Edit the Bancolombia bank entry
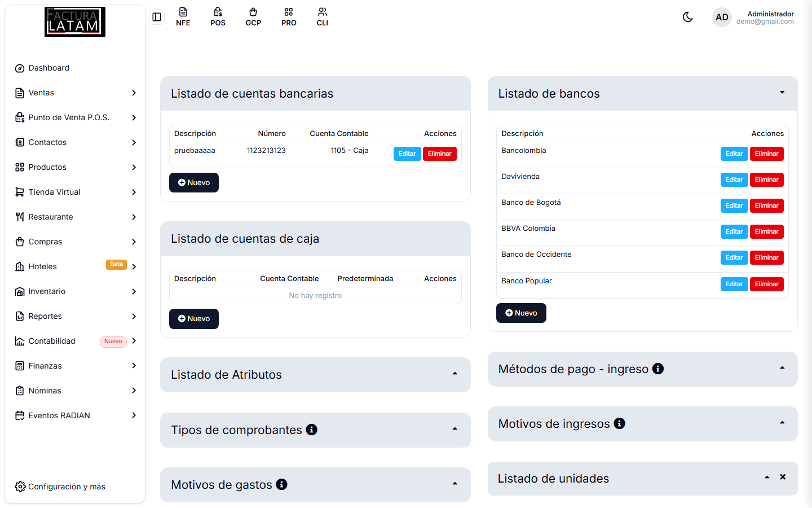812x508 pixels. [734, 154]
